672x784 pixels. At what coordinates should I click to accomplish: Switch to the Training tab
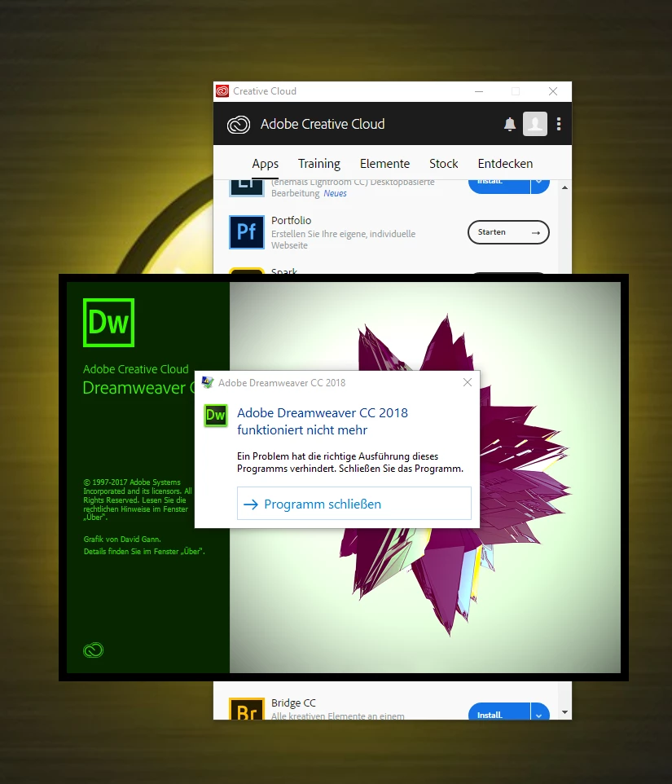click(319, 164)
